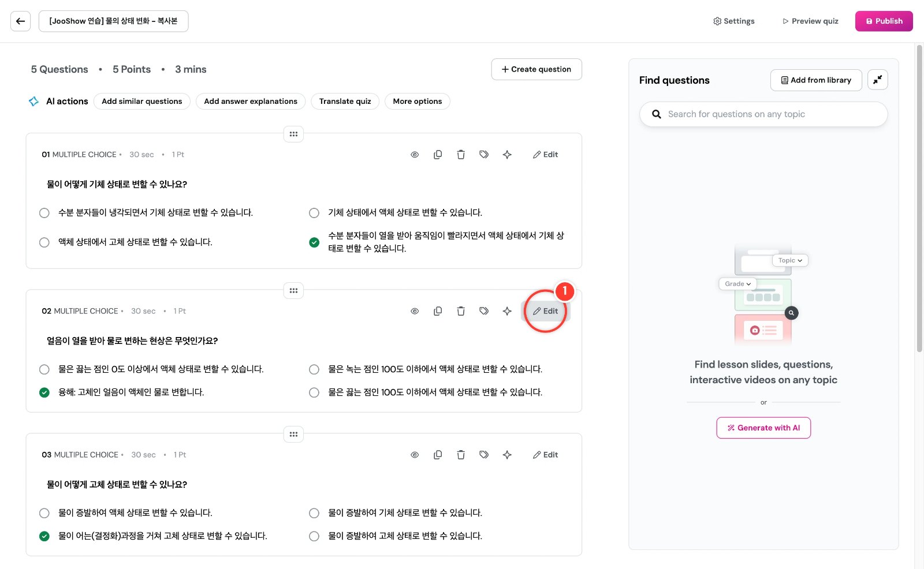This screenshot has height=569, width=924.
Task: Tag question 03 using tag icon
Action: [484, 455]
